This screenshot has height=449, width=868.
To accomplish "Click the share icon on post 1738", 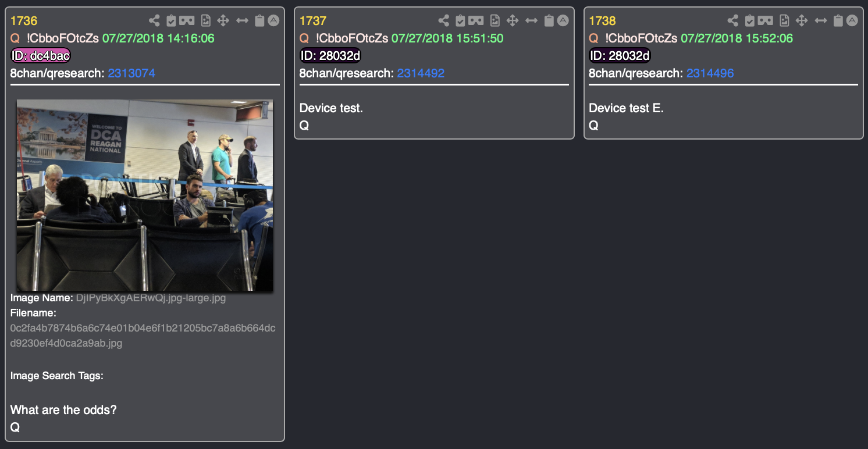I will tap(733, 21).
